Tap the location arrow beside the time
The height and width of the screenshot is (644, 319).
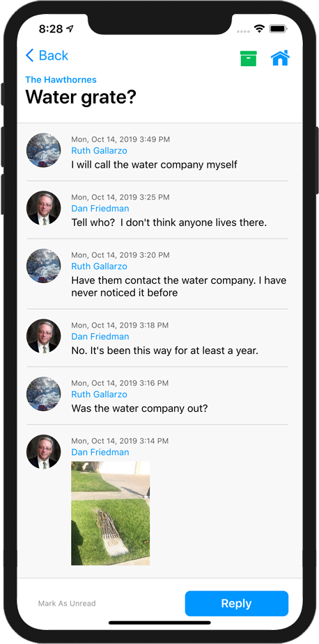[x=70, y=29]
